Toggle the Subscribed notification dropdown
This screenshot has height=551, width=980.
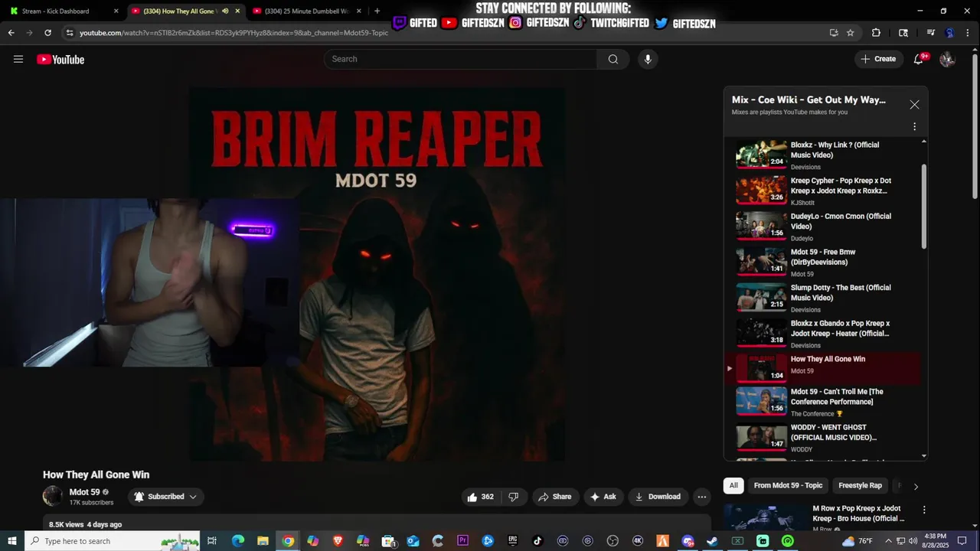165,497
